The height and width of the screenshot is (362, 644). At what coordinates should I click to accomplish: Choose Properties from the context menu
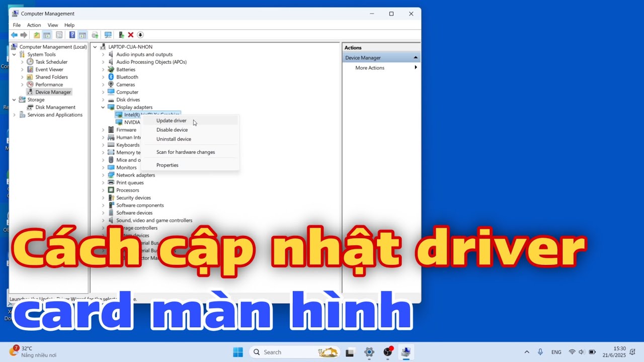[x=190, y=165]
